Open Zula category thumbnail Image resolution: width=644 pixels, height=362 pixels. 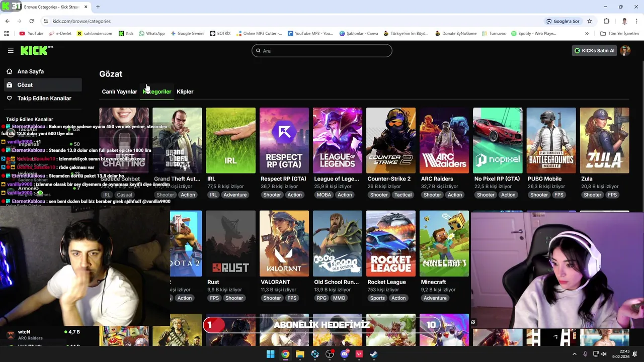pyautogui.click(x=604, y=140)
